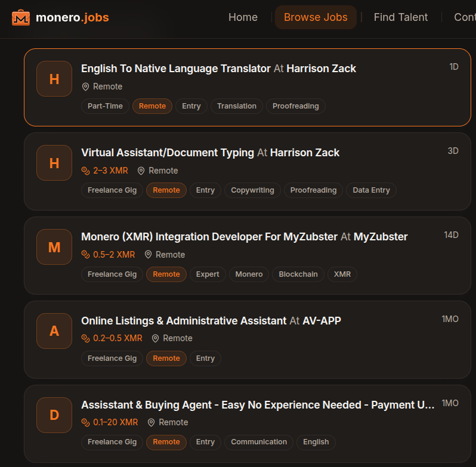Select the Monero tag

coord(249,274)
